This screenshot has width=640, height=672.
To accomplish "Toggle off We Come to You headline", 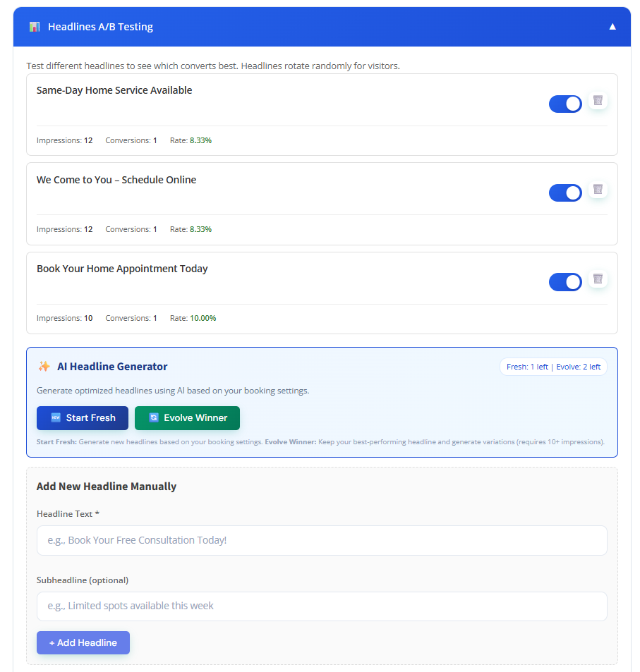I will click(x=565, y=193).
